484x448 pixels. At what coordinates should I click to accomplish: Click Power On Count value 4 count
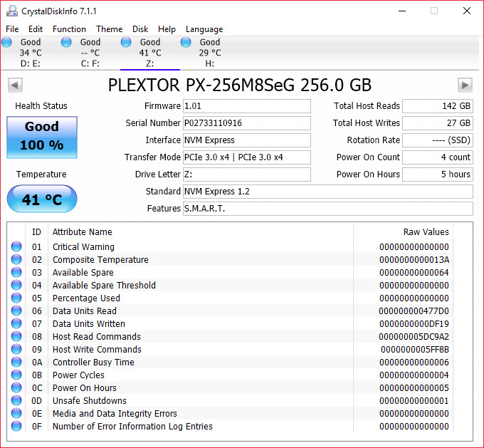[438, 157]
